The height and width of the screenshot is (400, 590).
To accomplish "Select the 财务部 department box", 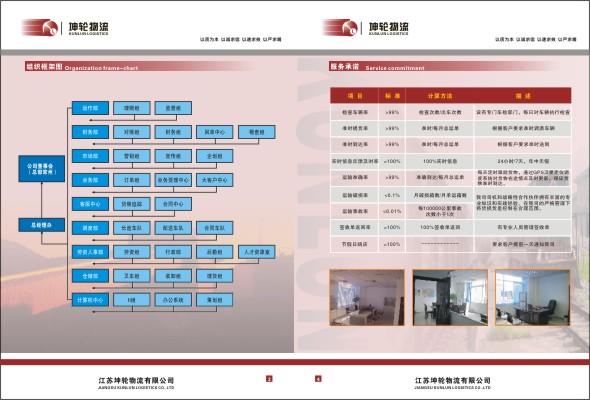I will click(90, 132).
